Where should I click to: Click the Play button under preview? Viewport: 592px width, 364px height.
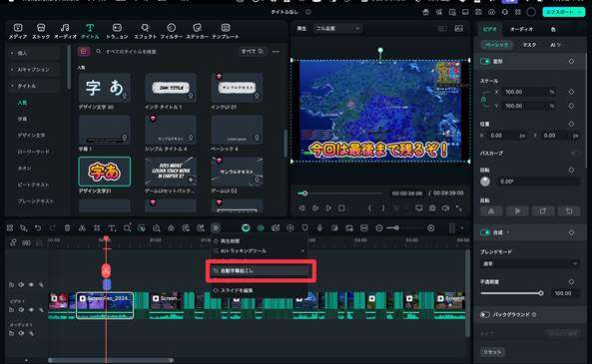[328, 207]
